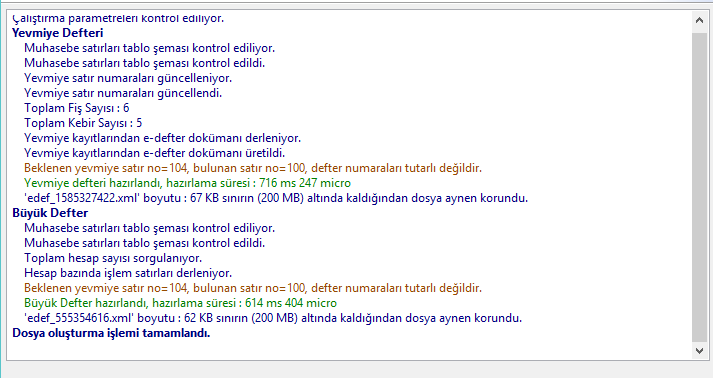This screenshot has width=713, height=378.
Task: Click 'Yevmiye satır numaraları güncelleniyor.' line
Action: (128, 78)
